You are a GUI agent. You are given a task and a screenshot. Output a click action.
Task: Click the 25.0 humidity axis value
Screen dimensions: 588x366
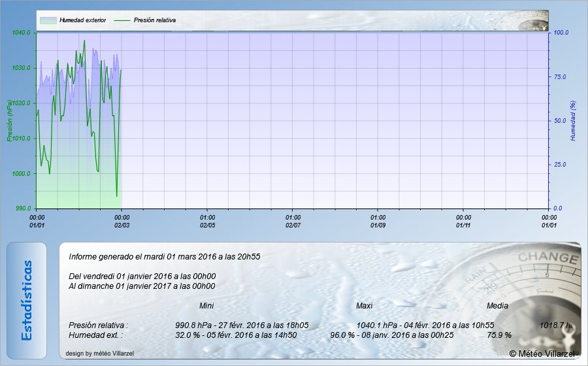click(x=560, y=165)
